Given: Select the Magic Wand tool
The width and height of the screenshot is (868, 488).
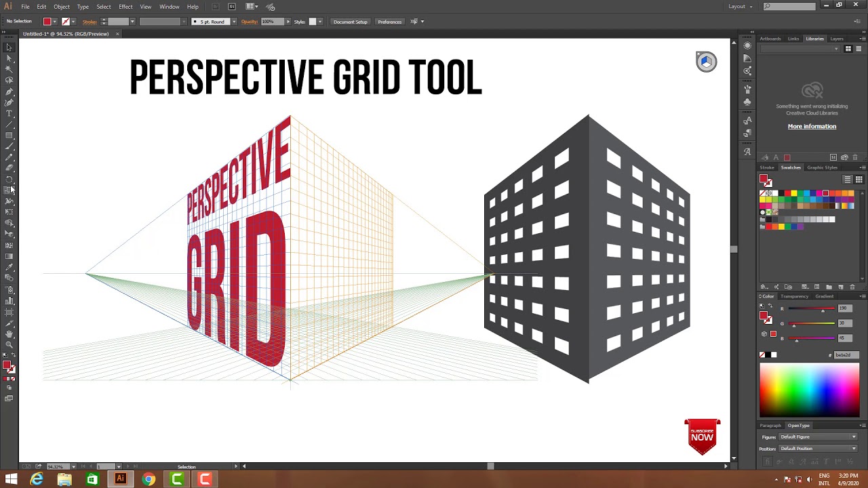Looking at the screenshot, I should (9, 69).
